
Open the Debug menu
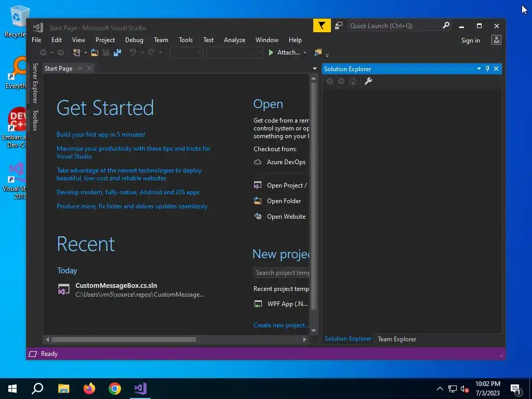pyautogui.click(x=134, y=40)
